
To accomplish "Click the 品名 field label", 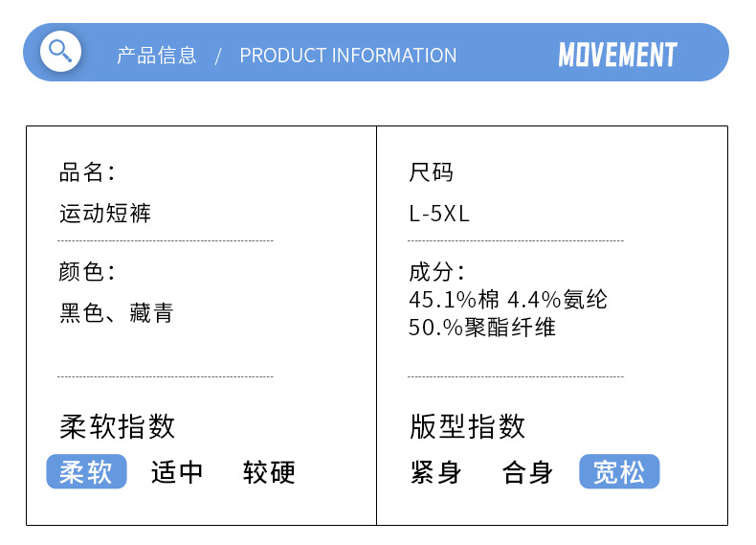I will click(86, 172).
